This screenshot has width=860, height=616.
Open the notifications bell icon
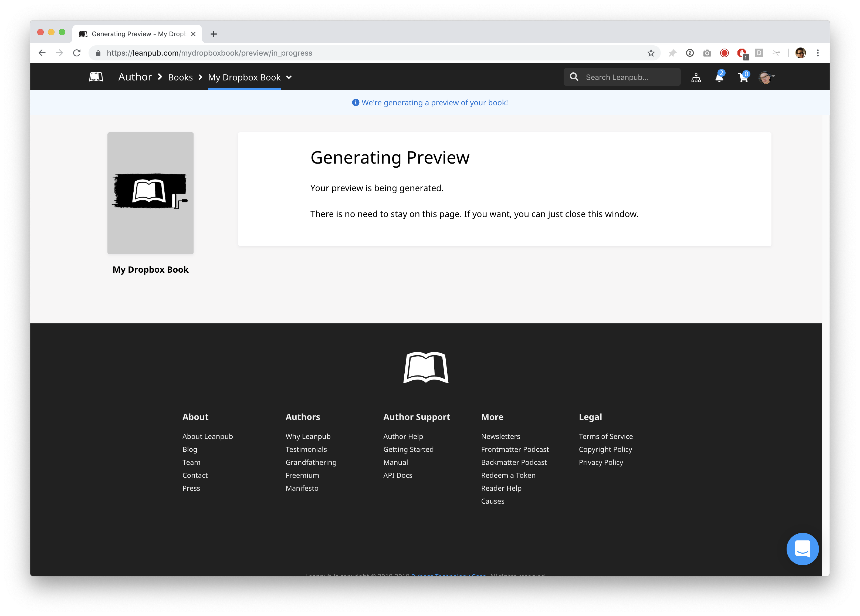tap(719, 77)
